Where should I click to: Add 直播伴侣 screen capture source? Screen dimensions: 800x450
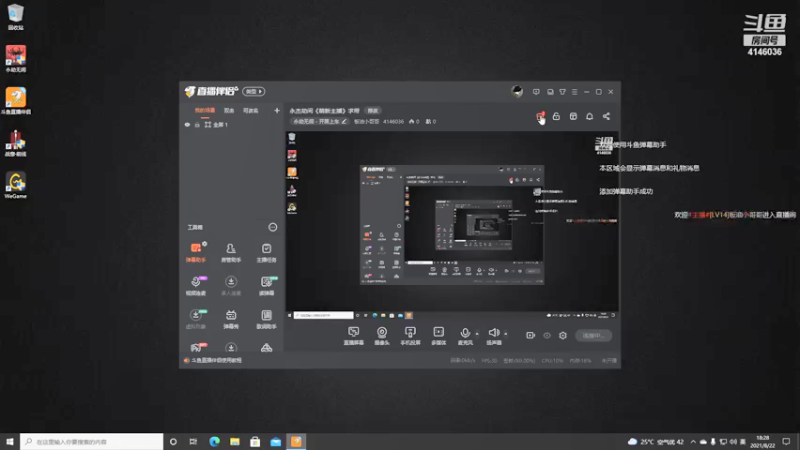click(x=353, y=336)
